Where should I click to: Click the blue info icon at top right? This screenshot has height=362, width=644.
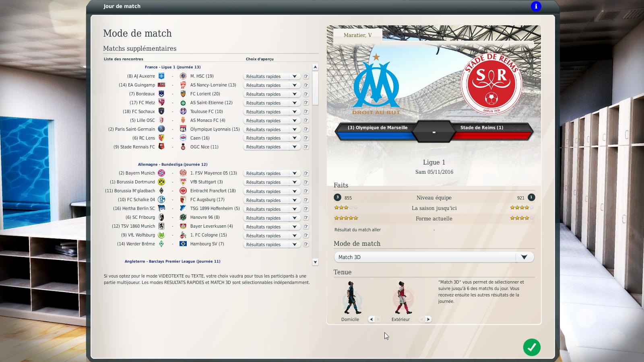tap(536, 6)
